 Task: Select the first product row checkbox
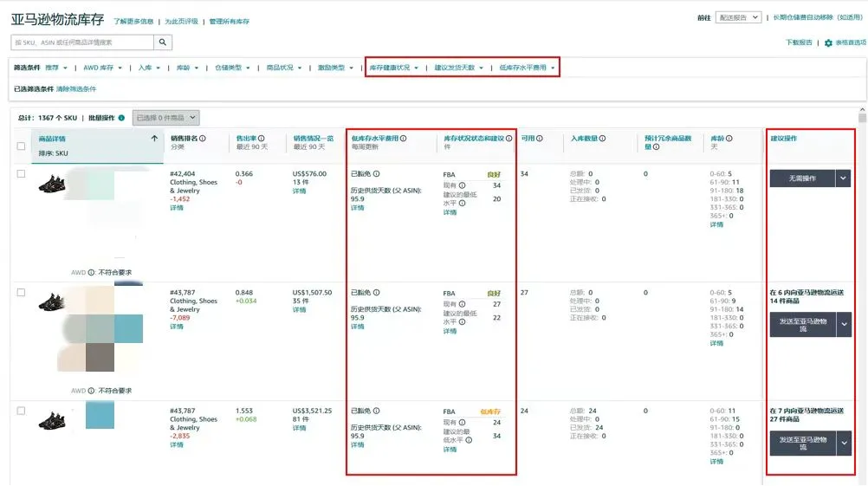pyautogui.click(x=22, y=174)
